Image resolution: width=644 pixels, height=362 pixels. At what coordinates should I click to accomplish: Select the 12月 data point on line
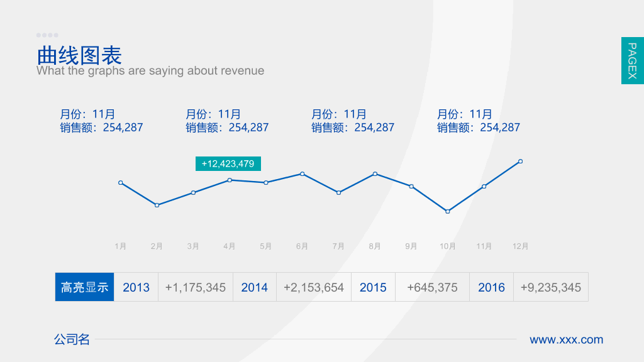point(520,162)
